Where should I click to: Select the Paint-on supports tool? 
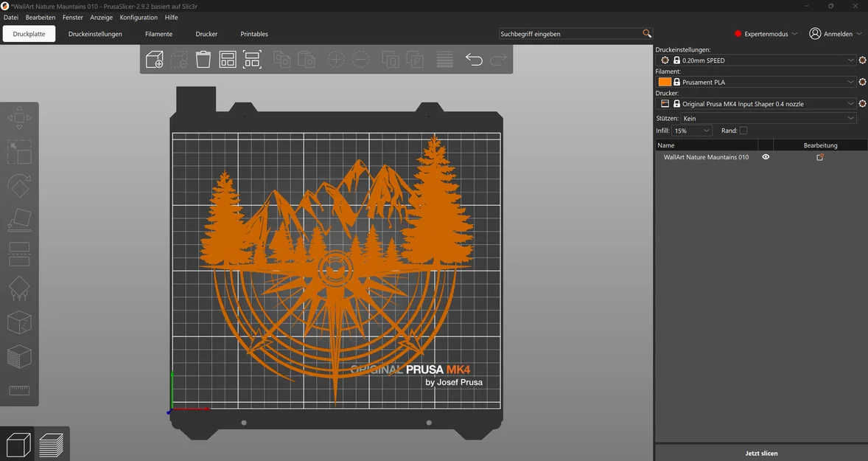19,288
